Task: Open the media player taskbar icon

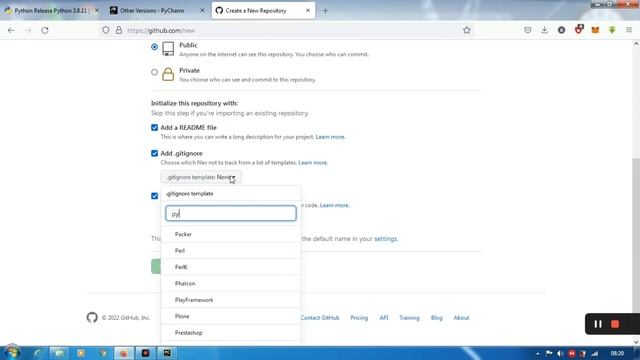Action: point(81,353)
